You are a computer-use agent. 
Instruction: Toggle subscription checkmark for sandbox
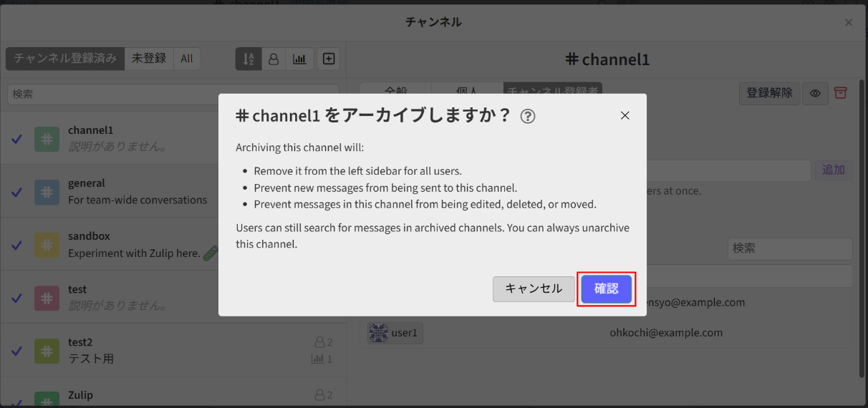[x=17, y=245]
